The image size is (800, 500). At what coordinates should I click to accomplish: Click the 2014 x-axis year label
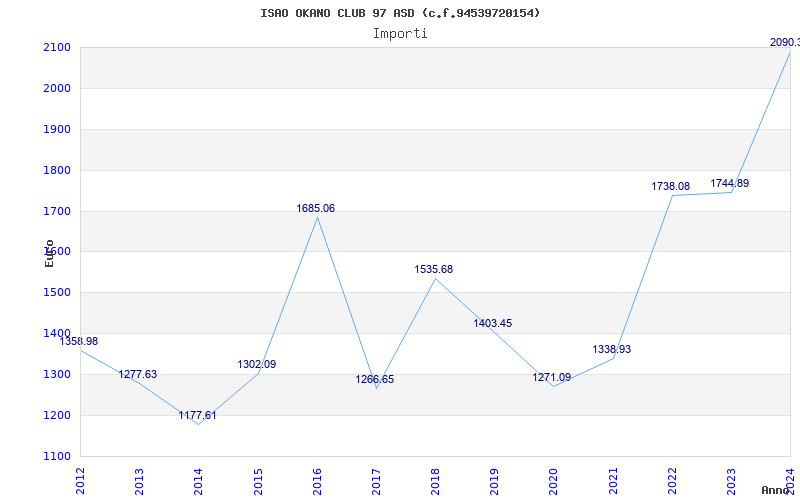tap(198, 481)
